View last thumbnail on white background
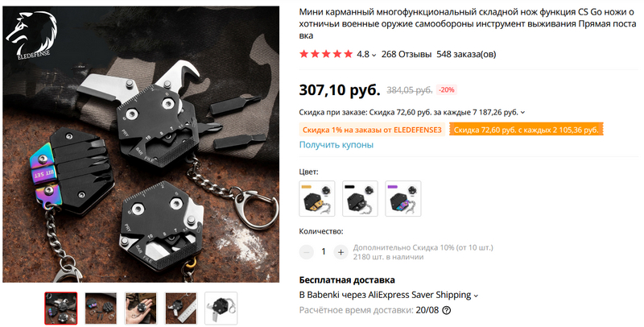 point(221,308)
